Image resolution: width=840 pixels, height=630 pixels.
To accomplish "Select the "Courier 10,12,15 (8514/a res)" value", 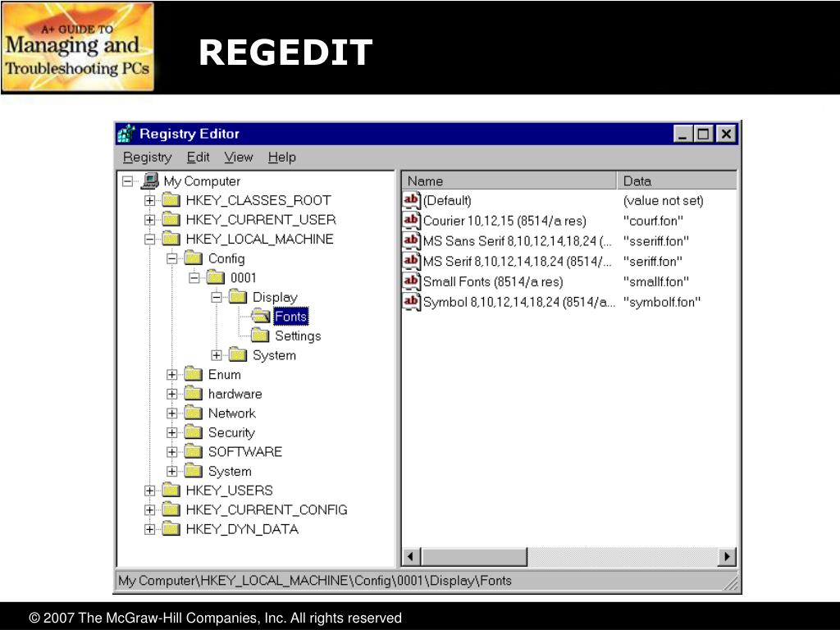I will click(504, 221).
